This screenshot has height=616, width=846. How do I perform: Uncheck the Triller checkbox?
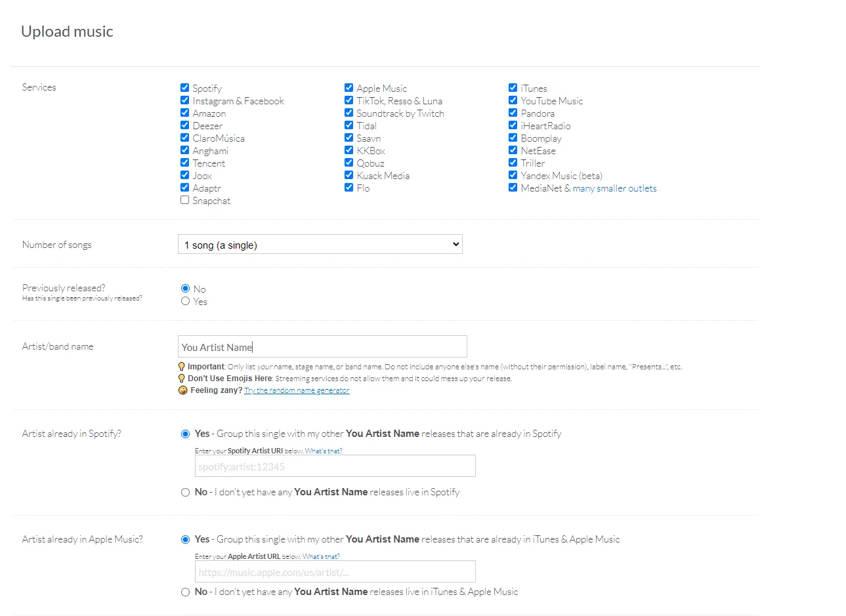pyautogui.click(x=513, y=163)
